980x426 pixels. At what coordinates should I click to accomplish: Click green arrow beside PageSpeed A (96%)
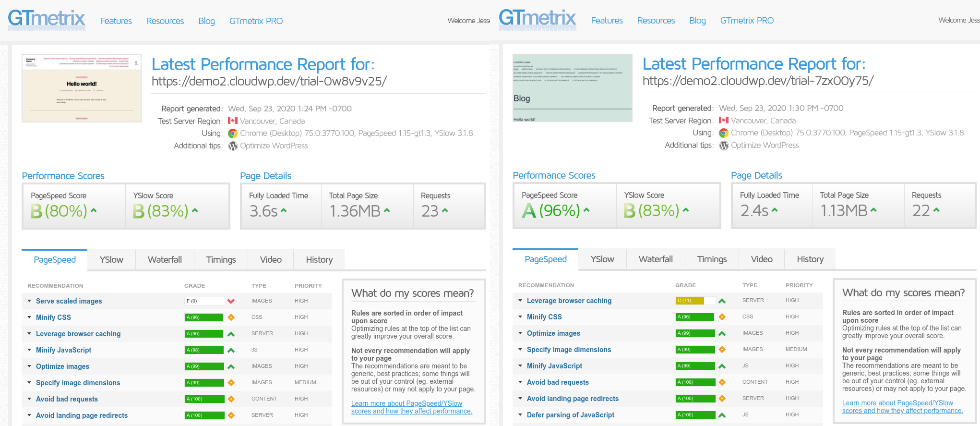586,210
